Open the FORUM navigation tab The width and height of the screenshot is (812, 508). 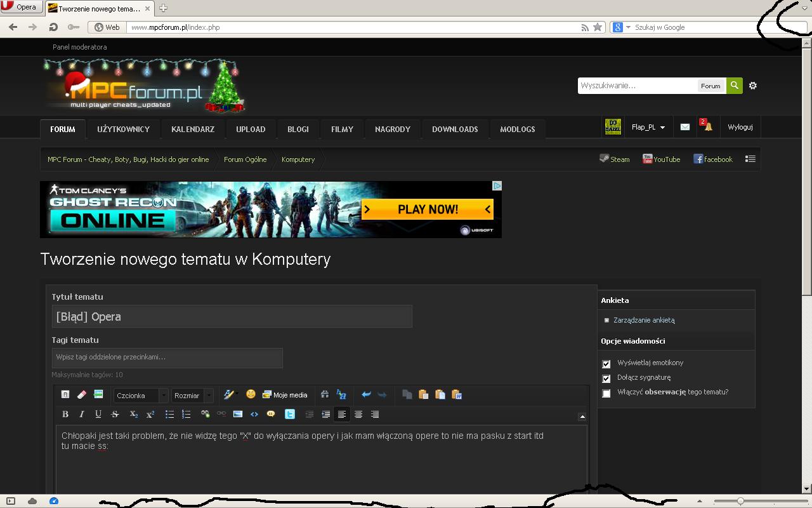coord(63,129)
